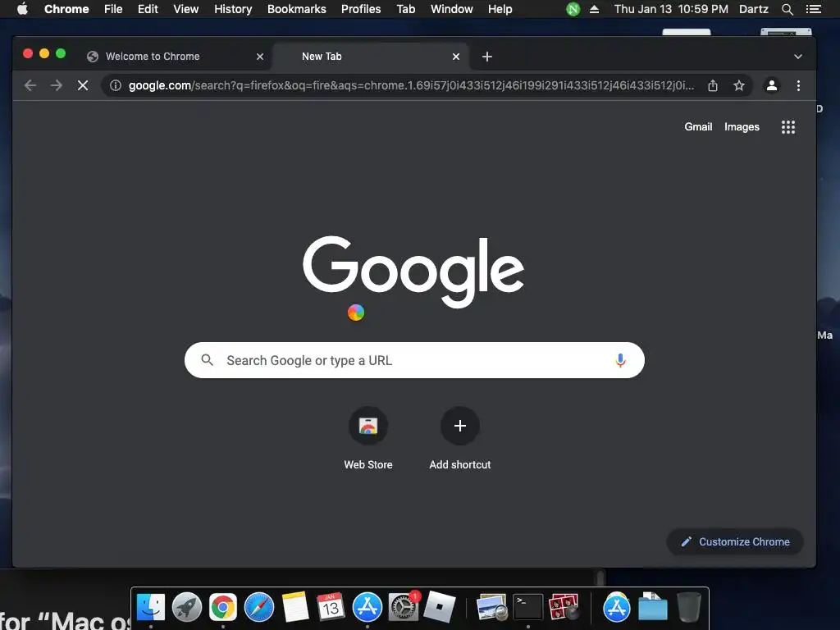The image size is (840, 630).
Task: Open the Profiles menu
Action: click(361, 9)
